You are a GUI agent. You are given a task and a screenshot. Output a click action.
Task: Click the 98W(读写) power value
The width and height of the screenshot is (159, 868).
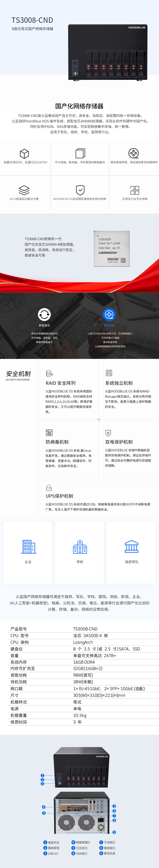[83, 675]
